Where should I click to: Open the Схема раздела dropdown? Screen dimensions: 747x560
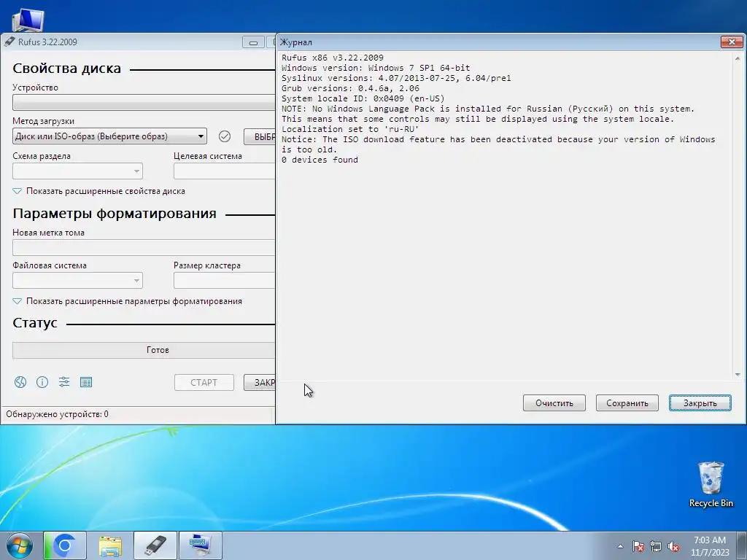[x=77, y=171]
